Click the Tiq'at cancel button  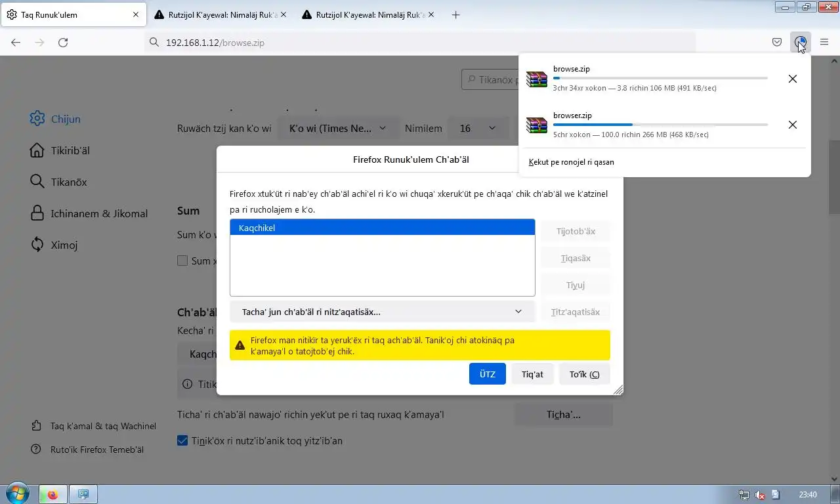pyautogui.click(x=532, y=374)
